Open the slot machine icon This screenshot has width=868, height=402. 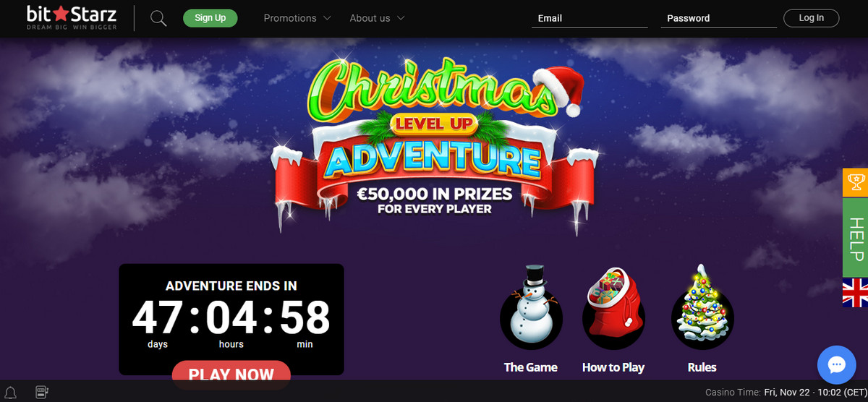point(43,393)
